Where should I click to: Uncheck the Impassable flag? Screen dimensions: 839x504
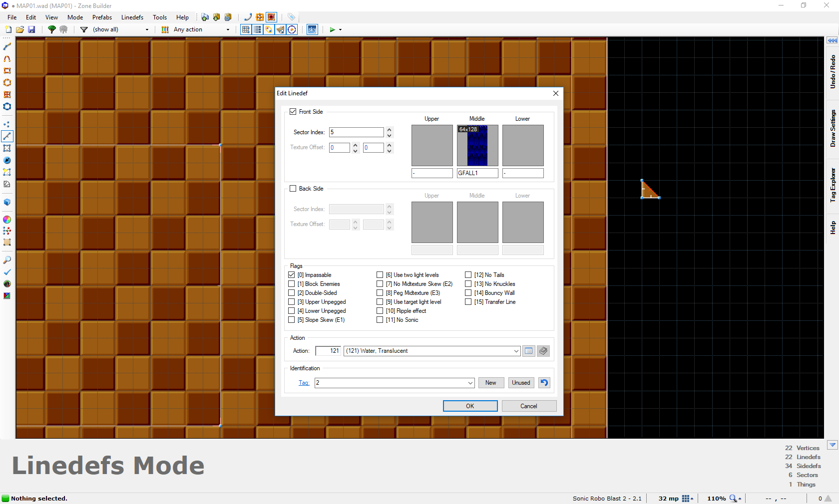click(292, 275)
